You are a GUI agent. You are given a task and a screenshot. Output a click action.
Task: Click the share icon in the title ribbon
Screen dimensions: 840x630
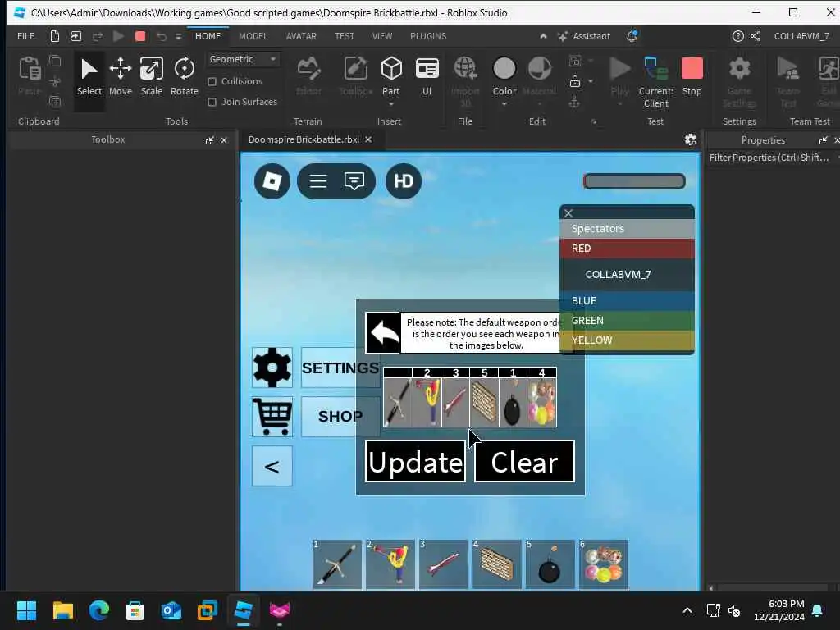[756, 36]
